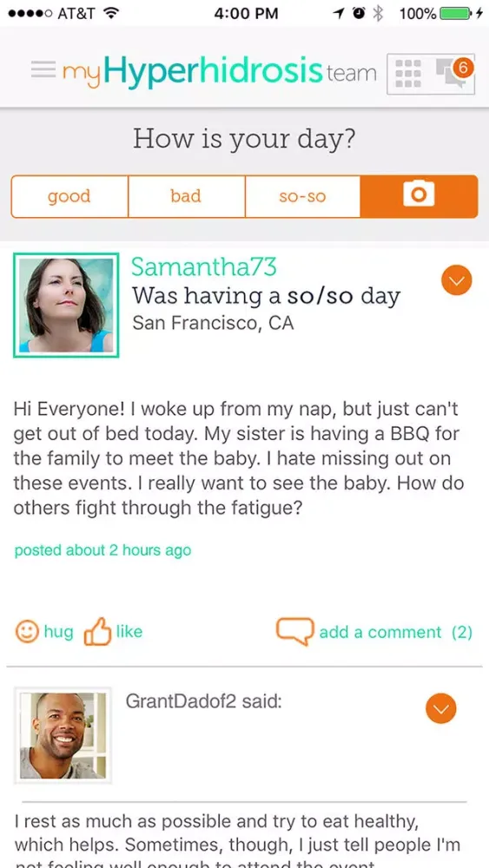
Task: Tap 'posted about 2 hours ago' timestamp
Action: pyautogui.click(x=102, y=551)
